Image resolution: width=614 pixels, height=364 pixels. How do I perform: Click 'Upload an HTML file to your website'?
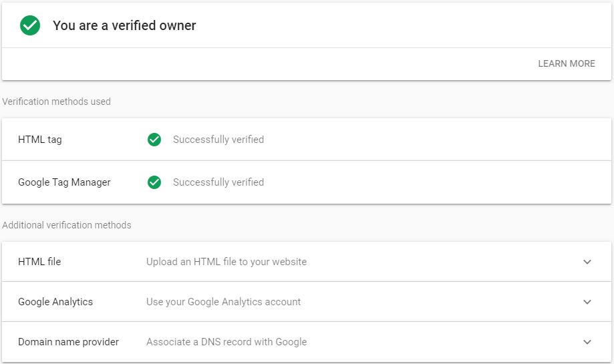coord(226,261)
